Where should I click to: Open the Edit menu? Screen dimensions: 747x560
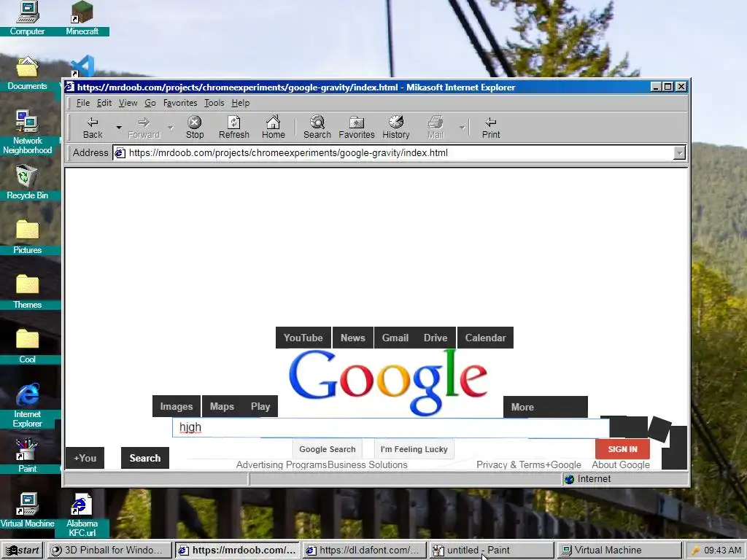click(104, 103)
